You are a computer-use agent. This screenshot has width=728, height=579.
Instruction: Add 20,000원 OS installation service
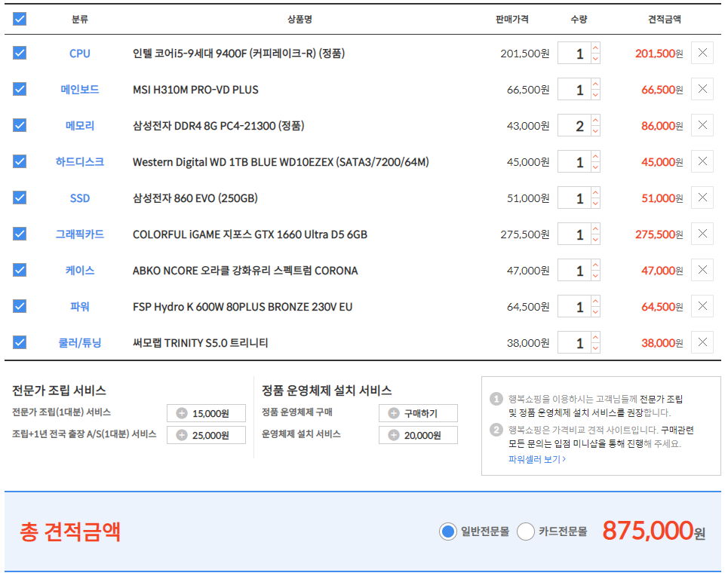pyautogui.click(x=418, y=435)
